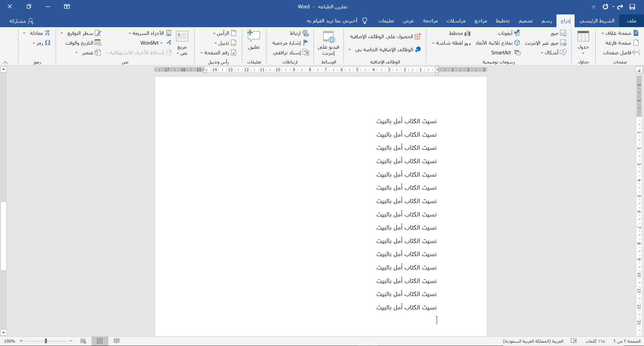Switch to Read Mode view in status bar
The image size is (644, 346).
click(116, 341)
